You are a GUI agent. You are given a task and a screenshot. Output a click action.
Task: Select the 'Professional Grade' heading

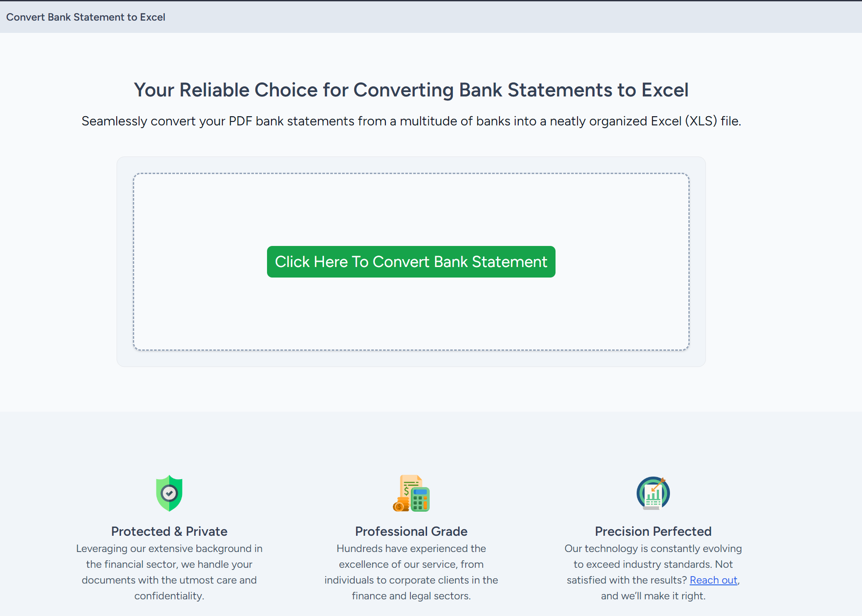tap(411, 531)
